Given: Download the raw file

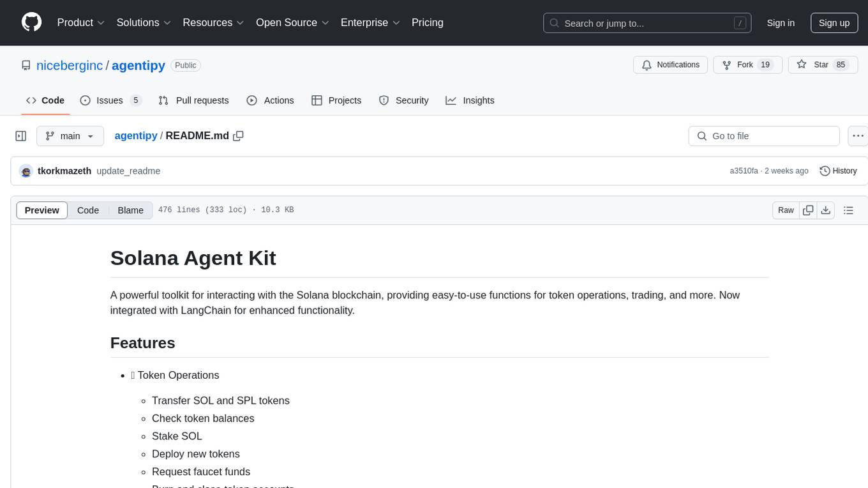Looking at the screenshot, I should (825, 210).
